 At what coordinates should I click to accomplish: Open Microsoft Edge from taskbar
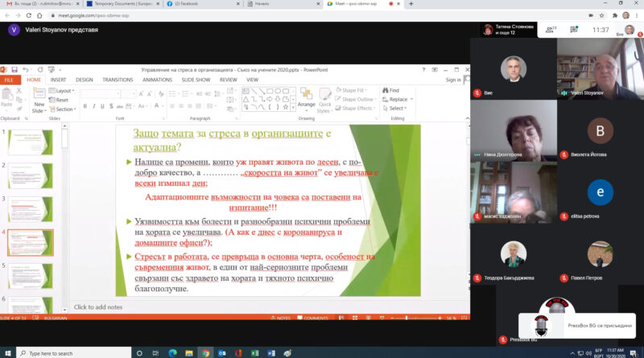click(172, 353)
